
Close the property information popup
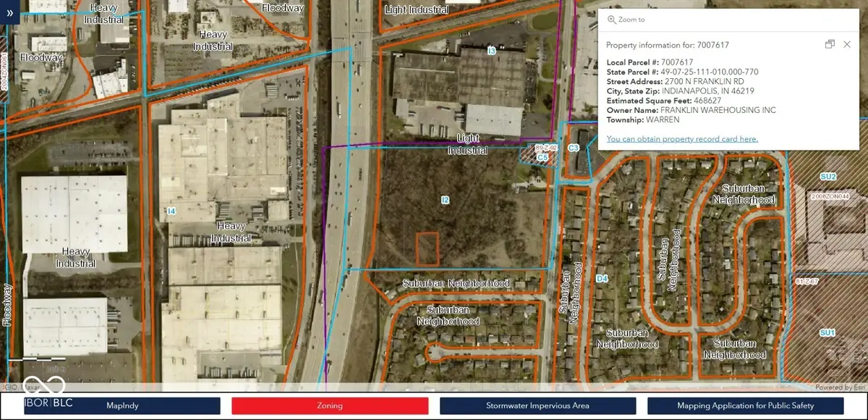847,45
